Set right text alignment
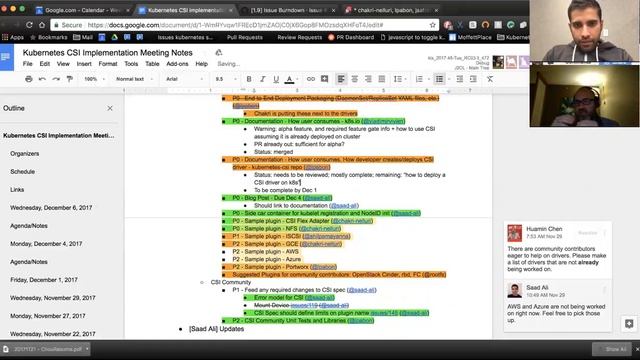The height and width of the screenshot is (360, 640). 368,79
